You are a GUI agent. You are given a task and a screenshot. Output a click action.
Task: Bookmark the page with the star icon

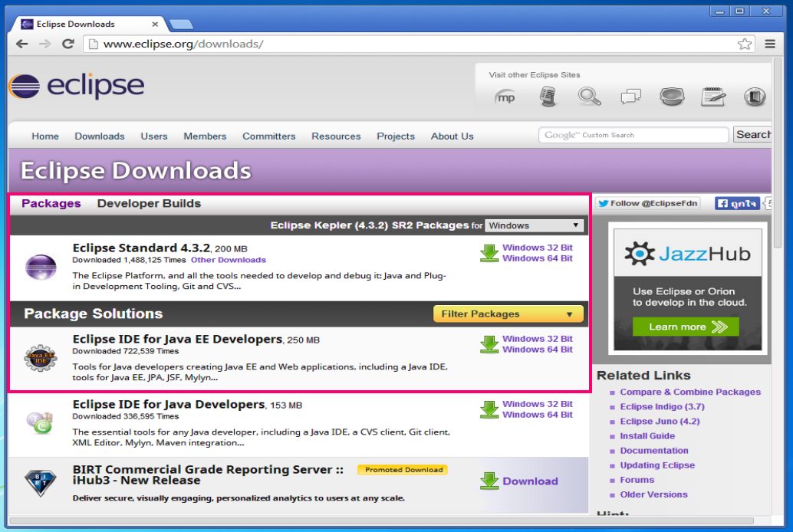click(744, 44)
